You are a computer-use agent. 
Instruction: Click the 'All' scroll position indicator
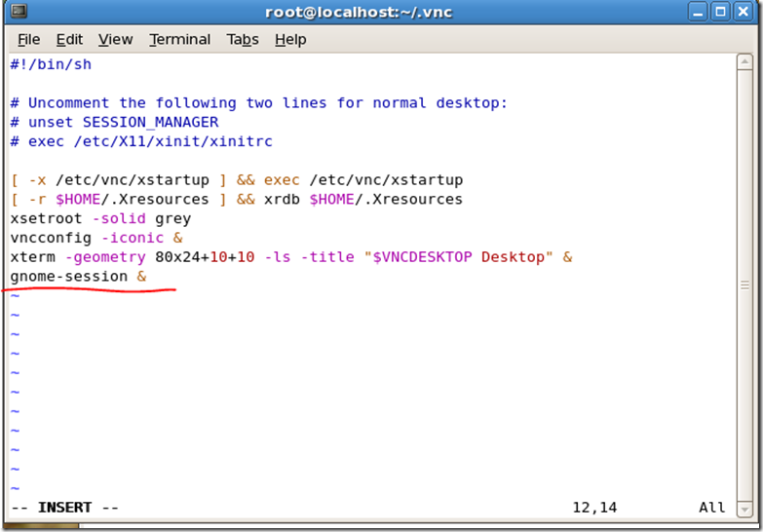pyautogui.click(x=712, y=508)
